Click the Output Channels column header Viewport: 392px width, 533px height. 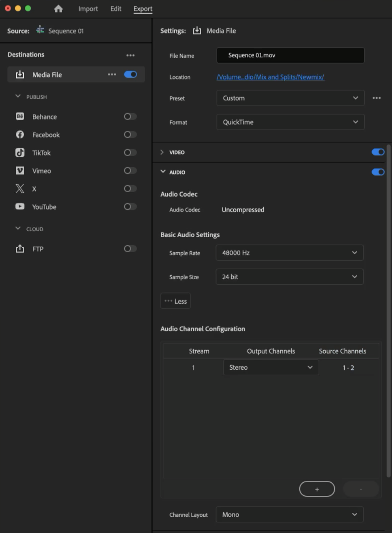tap(271, 351)
